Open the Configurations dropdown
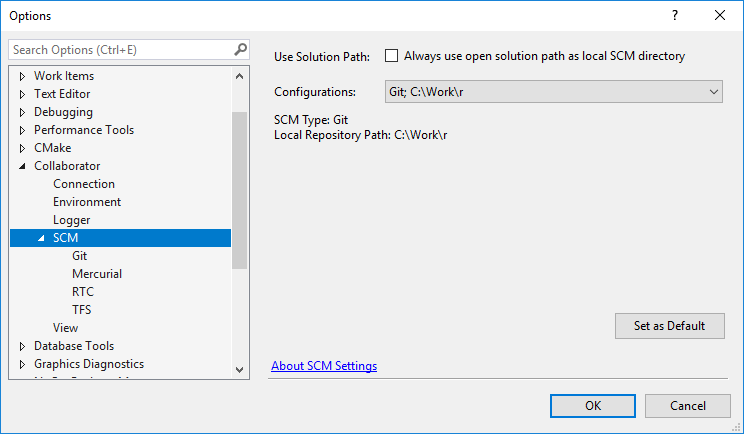The height and width of the screenshot is (434, 744). [553, 92]
